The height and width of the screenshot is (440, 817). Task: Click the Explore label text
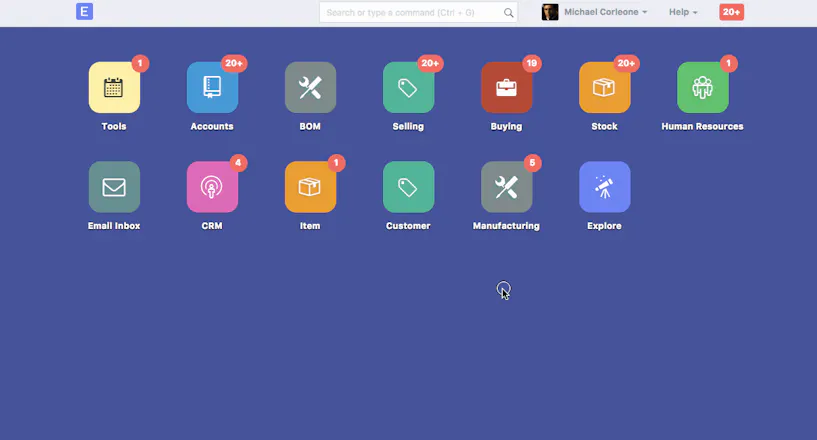(604, 226)
